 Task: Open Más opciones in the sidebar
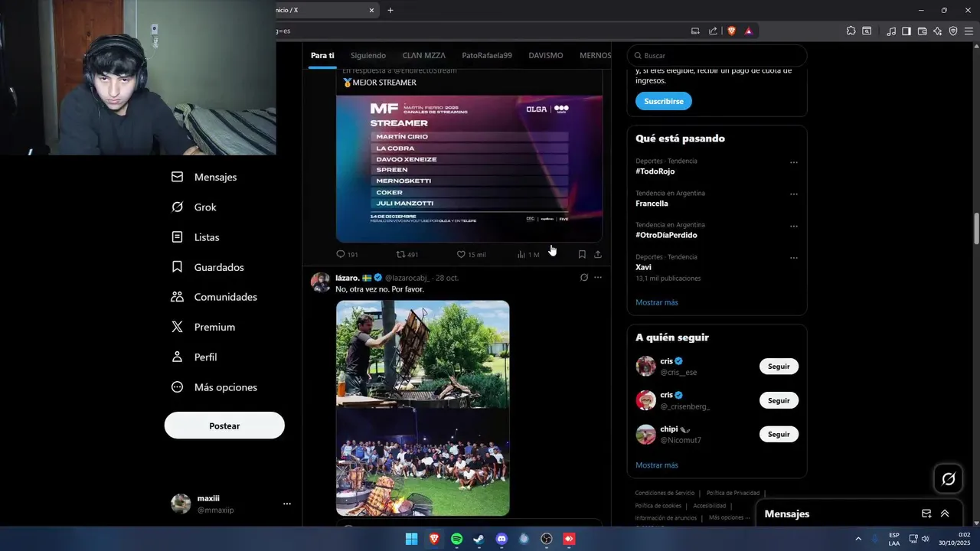[x=214, y=387]
